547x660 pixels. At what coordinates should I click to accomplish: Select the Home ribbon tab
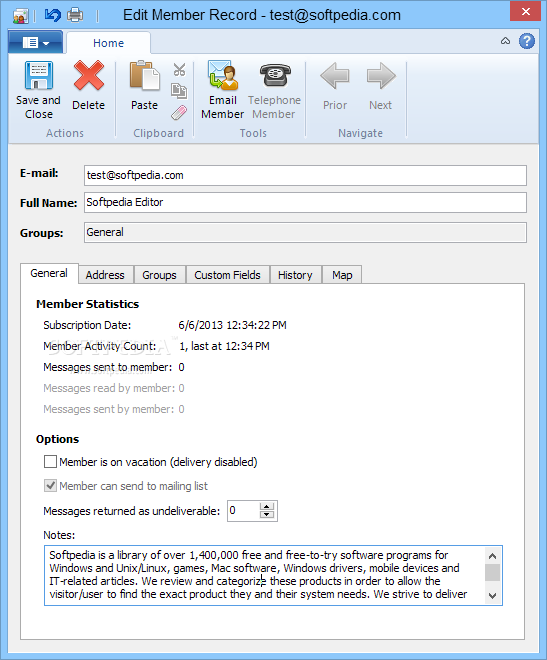[109, 43]
